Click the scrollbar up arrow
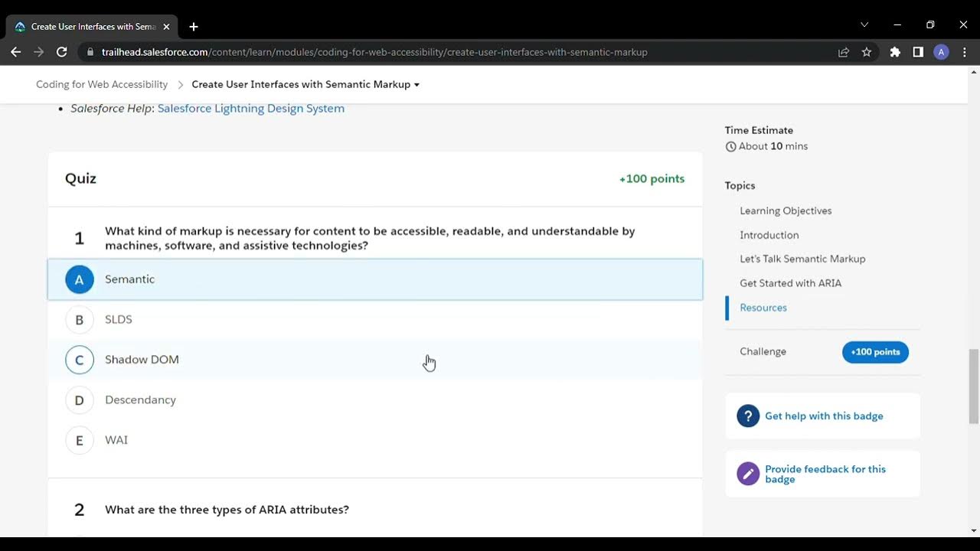Viewport: 980px width, 551px height. point(974,72)
